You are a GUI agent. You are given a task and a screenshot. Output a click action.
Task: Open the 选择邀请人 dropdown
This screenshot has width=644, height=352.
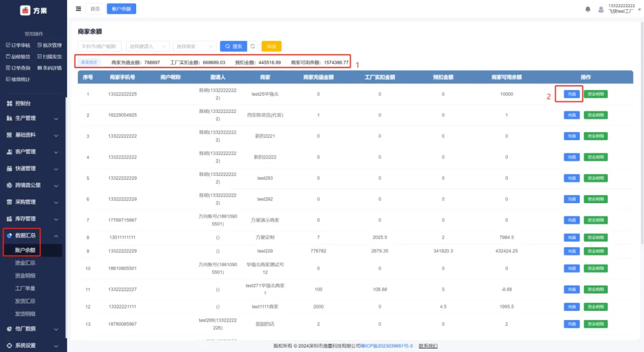[148, 46]
